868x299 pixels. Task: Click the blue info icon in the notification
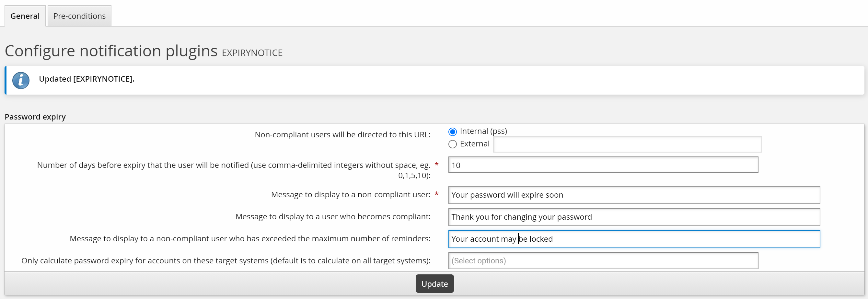(x=20, y=80)
